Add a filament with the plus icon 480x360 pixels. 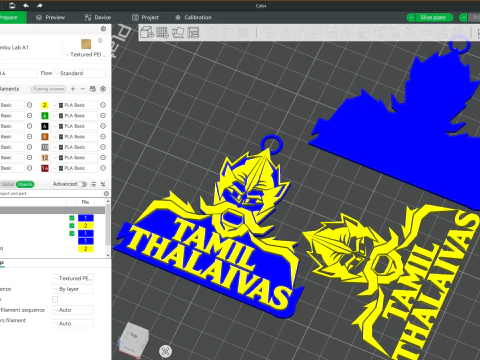73,89
